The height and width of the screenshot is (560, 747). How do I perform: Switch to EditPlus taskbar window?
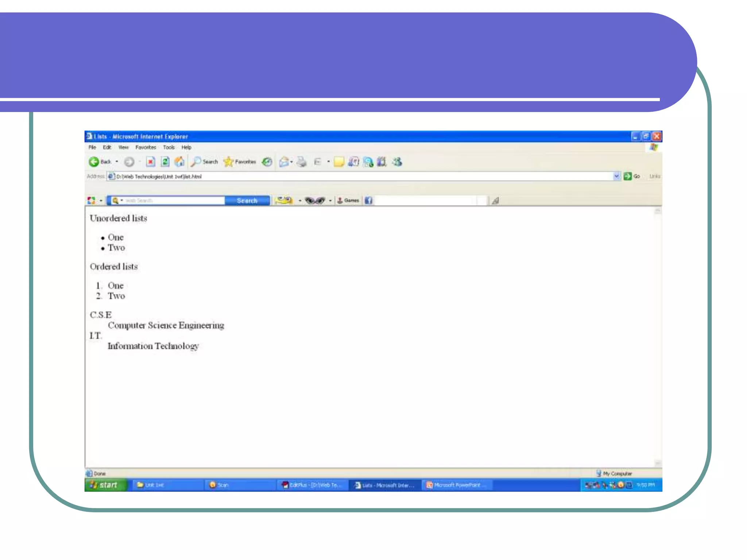click(312, 485)
